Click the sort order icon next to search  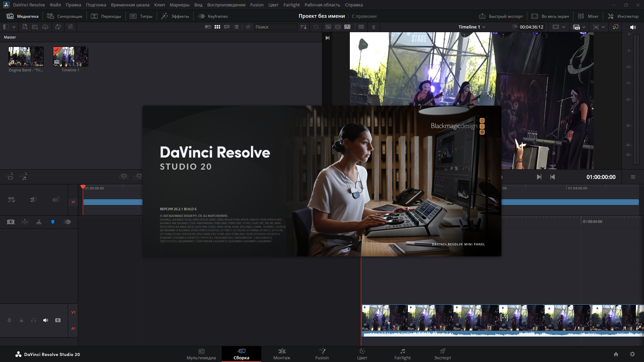[303, 27]
